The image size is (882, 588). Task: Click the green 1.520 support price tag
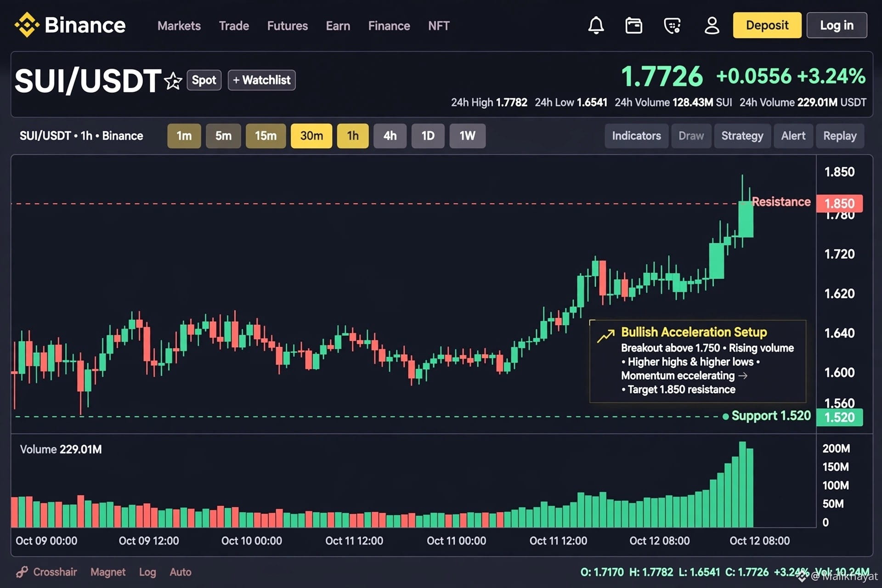pyautogui.click(x=839, y=417)
